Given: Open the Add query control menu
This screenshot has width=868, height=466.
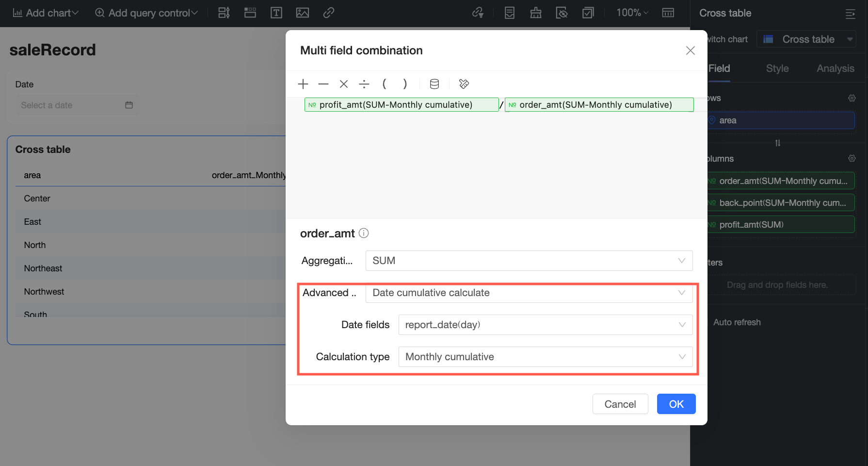Looking at the screenshot, I should pyautogui.click(x=146, y=13).
